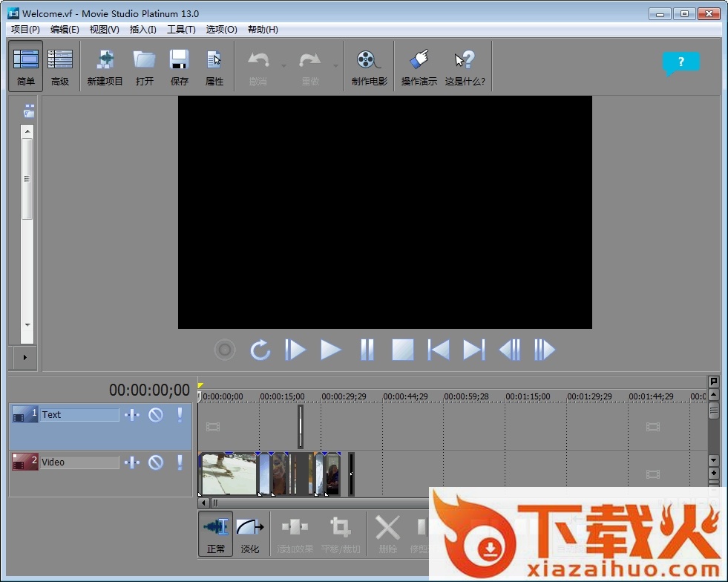Image resolution: width=728 pixels, height=582 pixels.
Task: Click ruler at 00:00:29;29 mark
Action: point(344,396)
